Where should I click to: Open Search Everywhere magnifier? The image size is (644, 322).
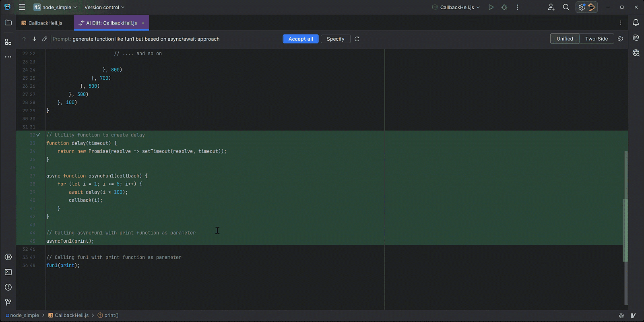tap(566, 7)
